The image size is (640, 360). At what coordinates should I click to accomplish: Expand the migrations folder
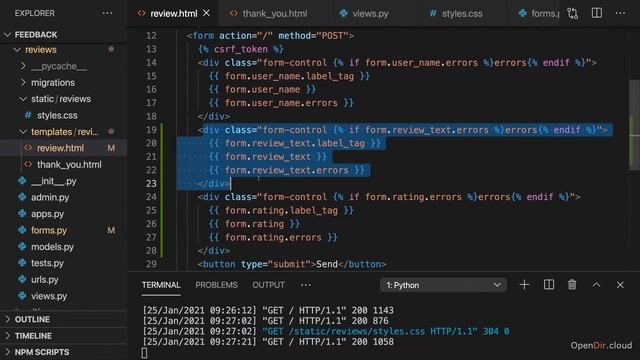[23, 82]
